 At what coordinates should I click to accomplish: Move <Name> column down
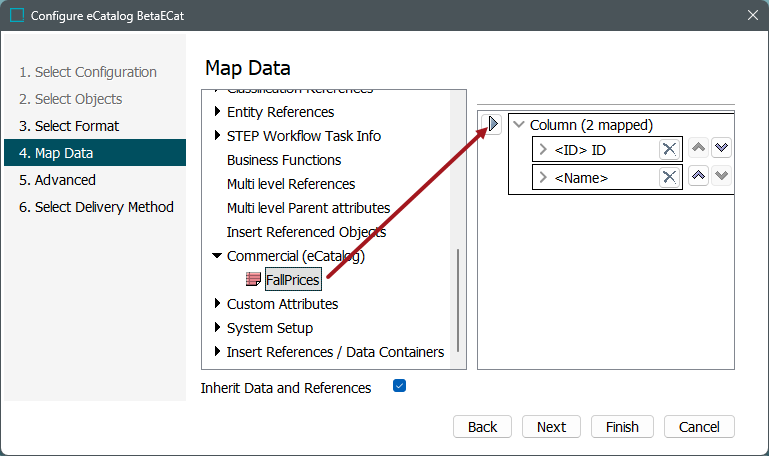[x=721, y=176]
